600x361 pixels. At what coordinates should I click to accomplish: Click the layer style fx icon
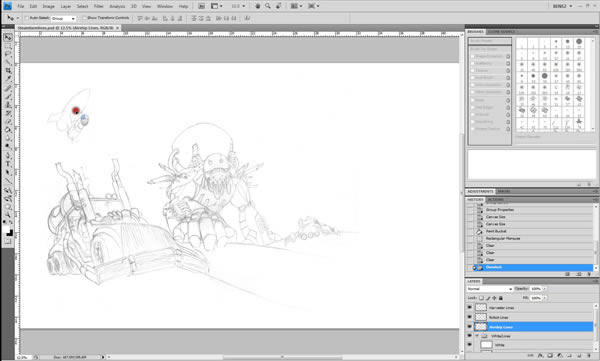(540, 356)
